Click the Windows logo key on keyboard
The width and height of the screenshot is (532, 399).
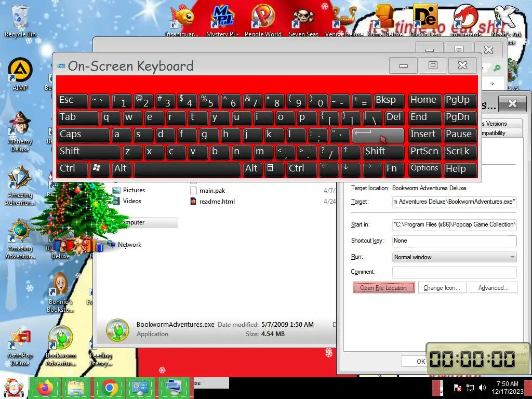tap(100, 169)
